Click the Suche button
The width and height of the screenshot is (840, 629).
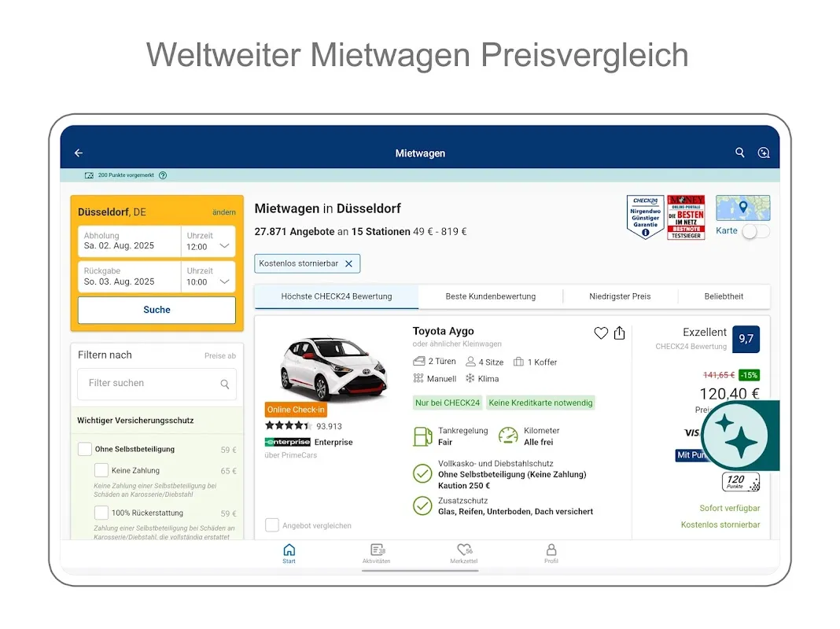click(x=157, y=310)
